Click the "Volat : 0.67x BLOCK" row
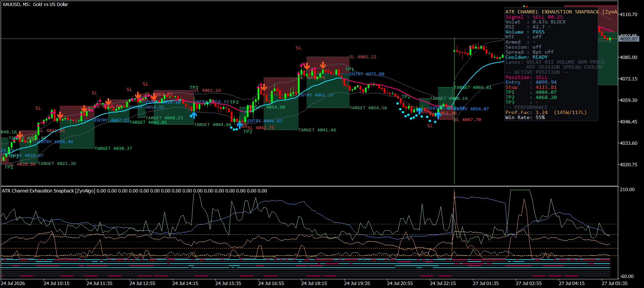This screenshot has width=644, height=288. pos(535,22)
